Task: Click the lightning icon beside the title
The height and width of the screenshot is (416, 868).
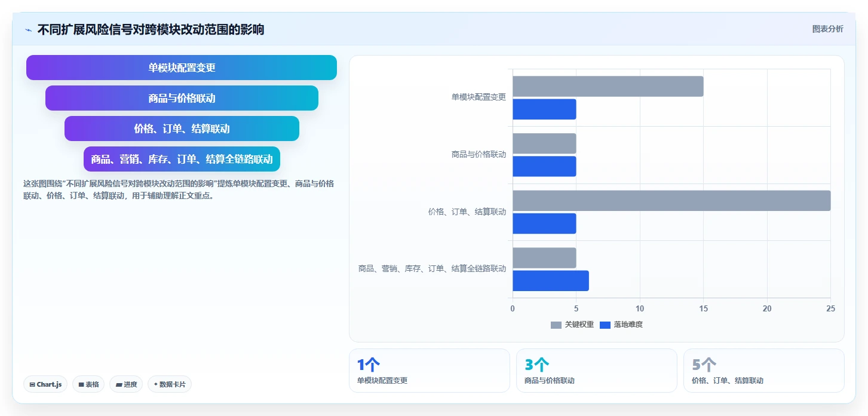Action: [x=28, y=30]
